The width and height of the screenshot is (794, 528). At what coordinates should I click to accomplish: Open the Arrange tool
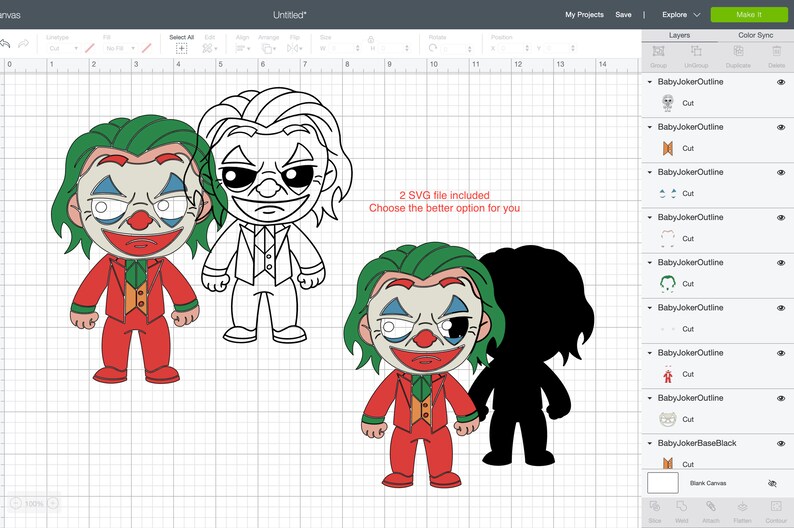point(268,48)
